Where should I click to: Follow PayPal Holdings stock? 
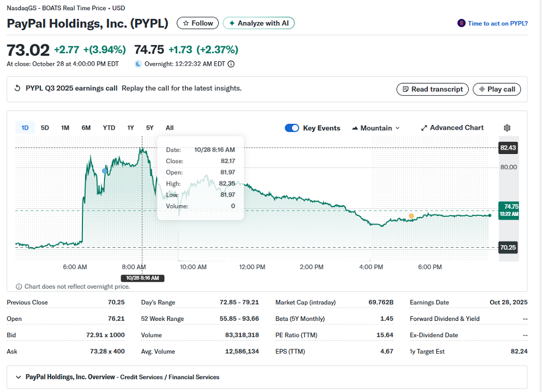(198, 23)
